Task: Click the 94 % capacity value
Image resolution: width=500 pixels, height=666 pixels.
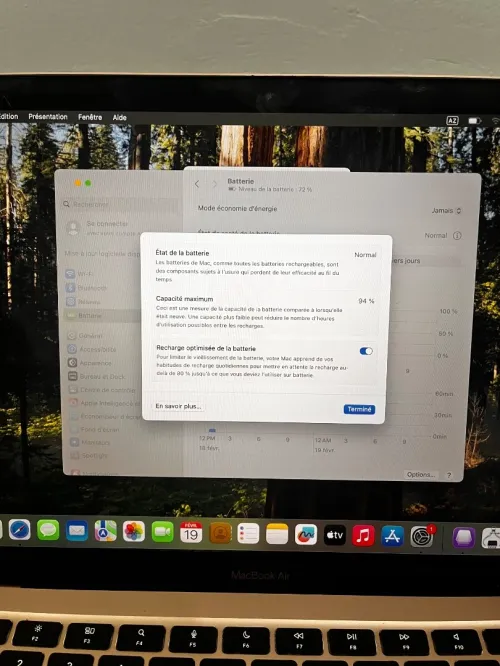Action: [366, 301]
